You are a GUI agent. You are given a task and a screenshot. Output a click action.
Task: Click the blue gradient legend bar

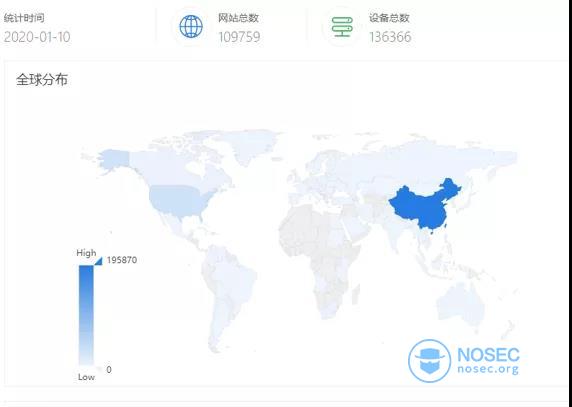click(x=86, y=315)
